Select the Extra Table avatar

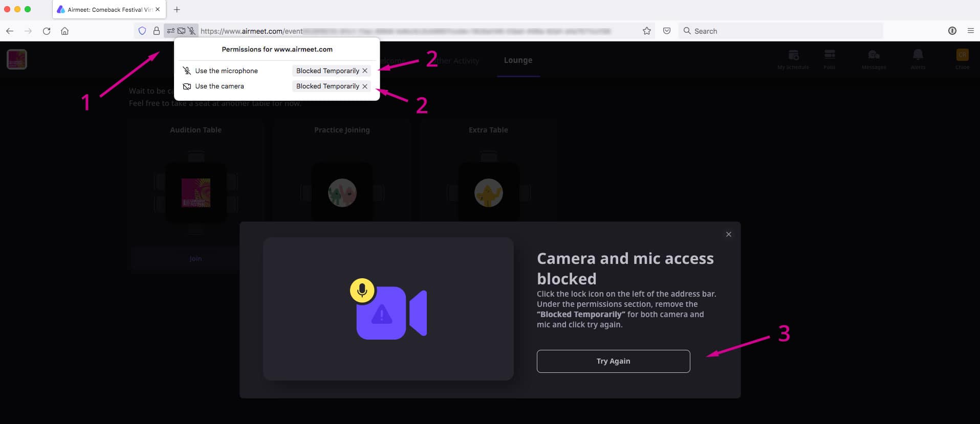(x=489, y=193)
